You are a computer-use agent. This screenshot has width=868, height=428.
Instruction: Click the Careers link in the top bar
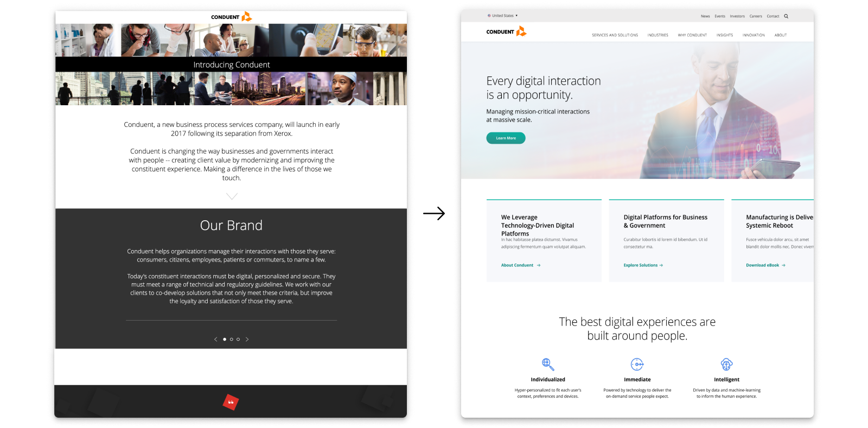[x=756, y=16]
